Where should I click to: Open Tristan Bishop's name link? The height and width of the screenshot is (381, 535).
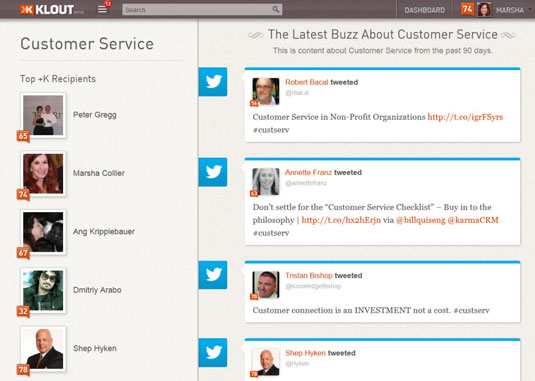(309, 275)
